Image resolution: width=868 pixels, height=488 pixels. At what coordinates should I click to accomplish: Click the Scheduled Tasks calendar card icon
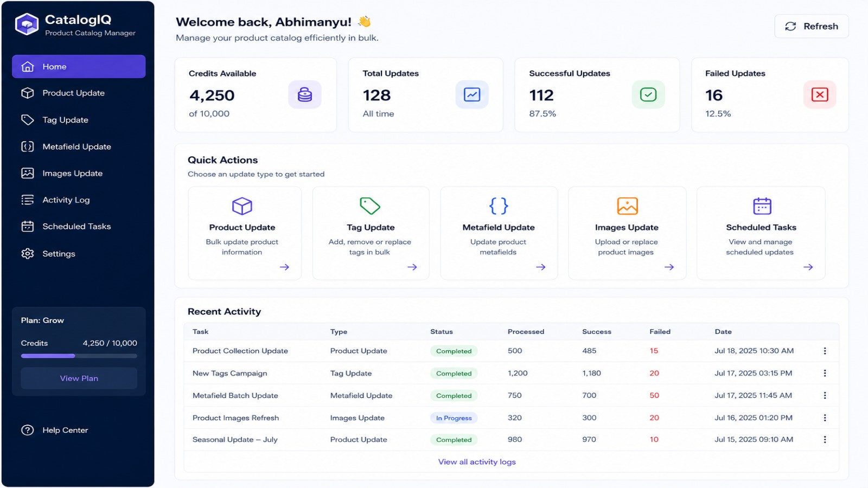click(762, 206)
